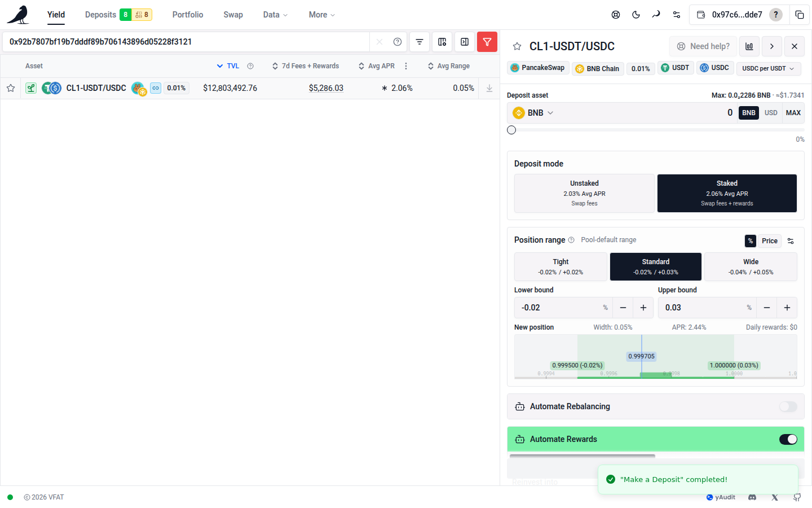Open the Discord icon in footer
The width and height of the screenshot is (812, 508).
[x=752, y=497]
